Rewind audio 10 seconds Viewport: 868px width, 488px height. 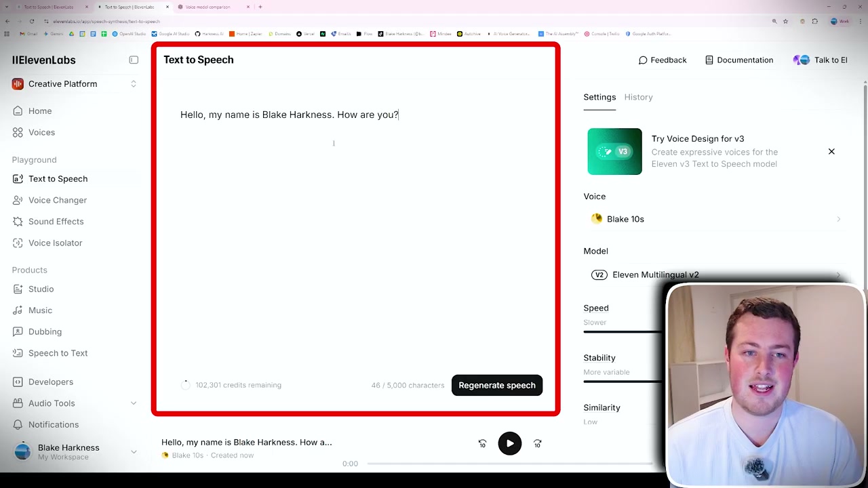[482, 444]
